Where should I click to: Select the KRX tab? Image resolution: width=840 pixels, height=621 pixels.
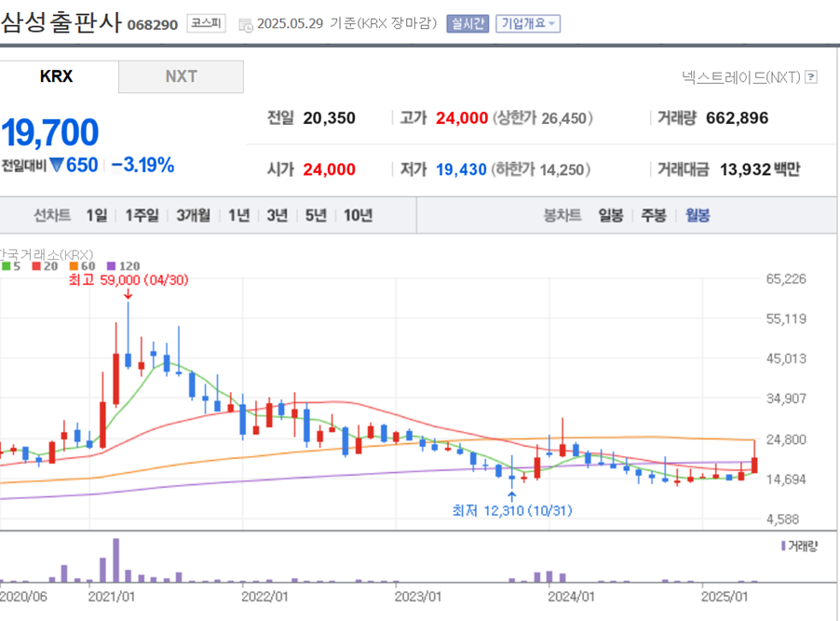57,76
